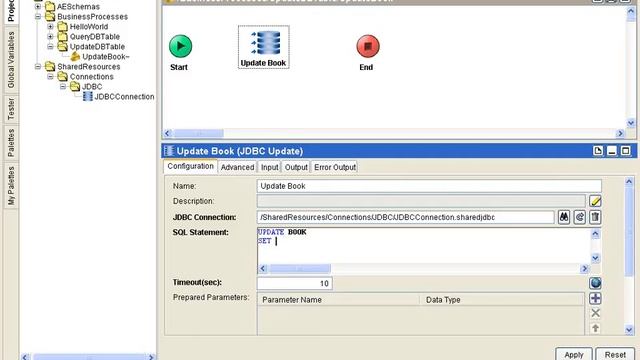
Task: Expand the HelloWorld folder node
Action: point(50,27)
